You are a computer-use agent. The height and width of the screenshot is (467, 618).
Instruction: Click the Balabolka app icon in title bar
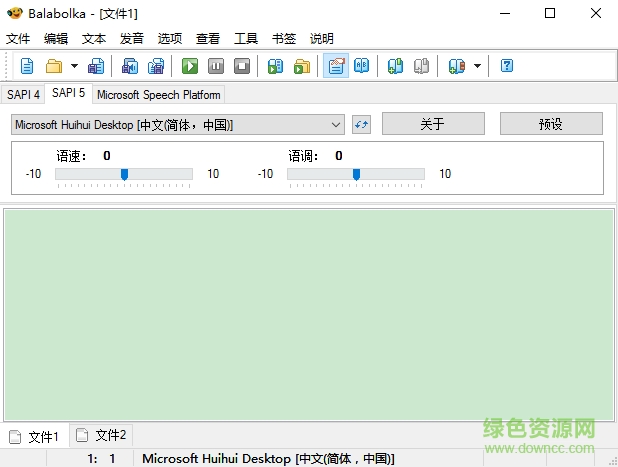(15, 13)
